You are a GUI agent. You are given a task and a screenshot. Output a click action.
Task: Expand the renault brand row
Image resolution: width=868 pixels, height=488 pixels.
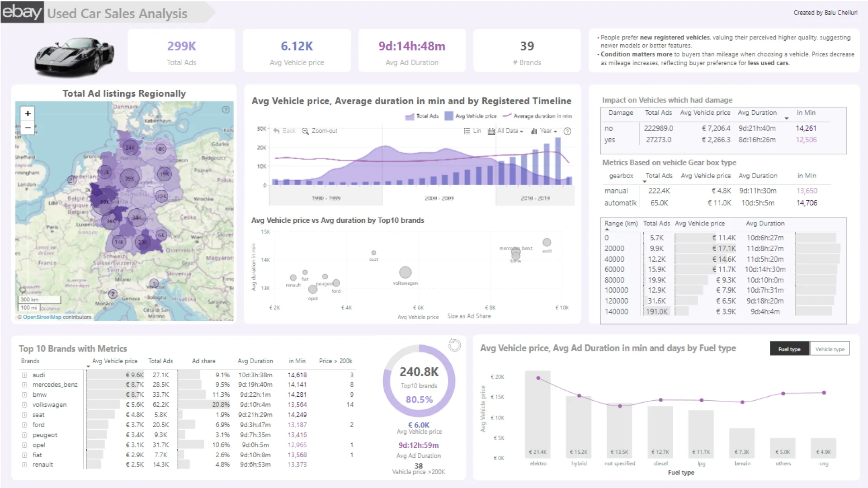24,465
